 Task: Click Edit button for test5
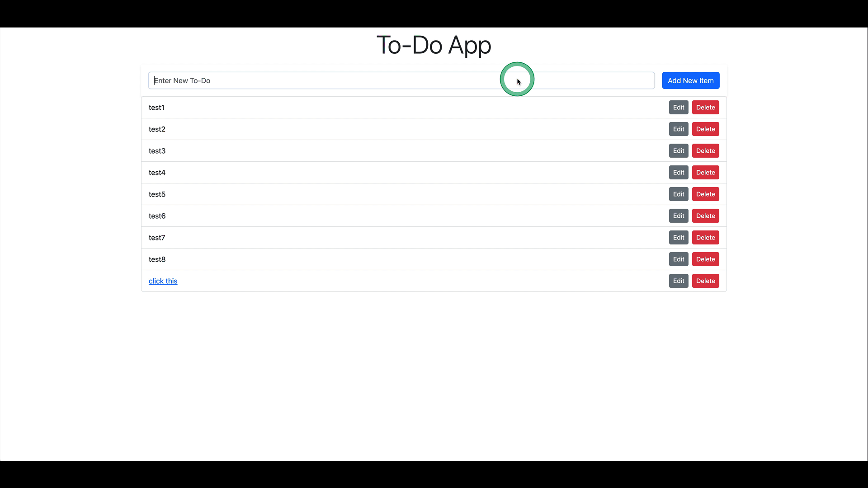(679, 194)
